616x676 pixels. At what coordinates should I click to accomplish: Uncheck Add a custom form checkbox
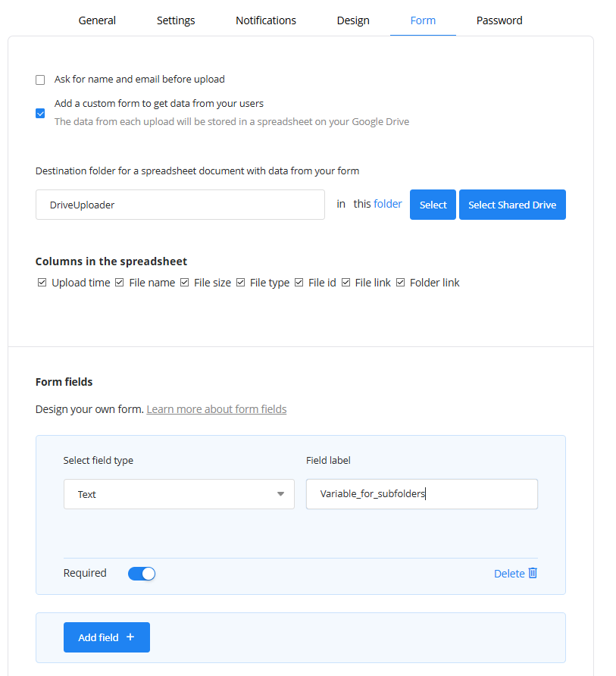(40, 114)
